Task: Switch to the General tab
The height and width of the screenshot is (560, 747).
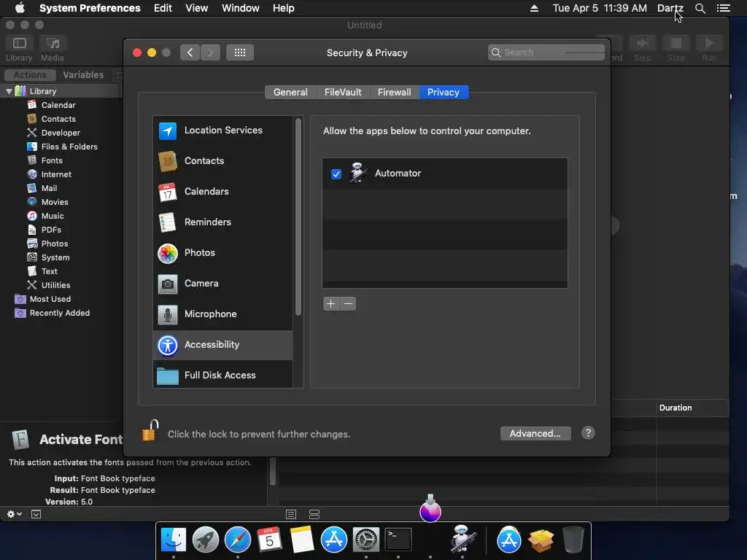Action: (290, 93)
